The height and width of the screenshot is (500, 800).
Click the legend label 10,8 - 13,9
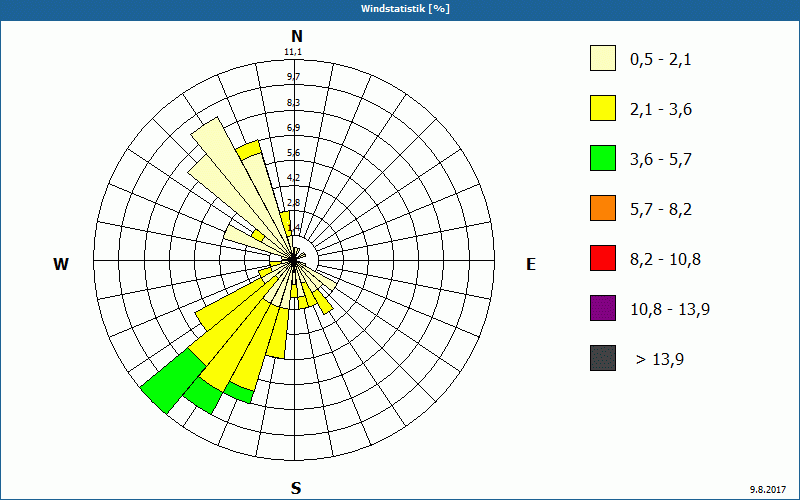coord(670,310)
